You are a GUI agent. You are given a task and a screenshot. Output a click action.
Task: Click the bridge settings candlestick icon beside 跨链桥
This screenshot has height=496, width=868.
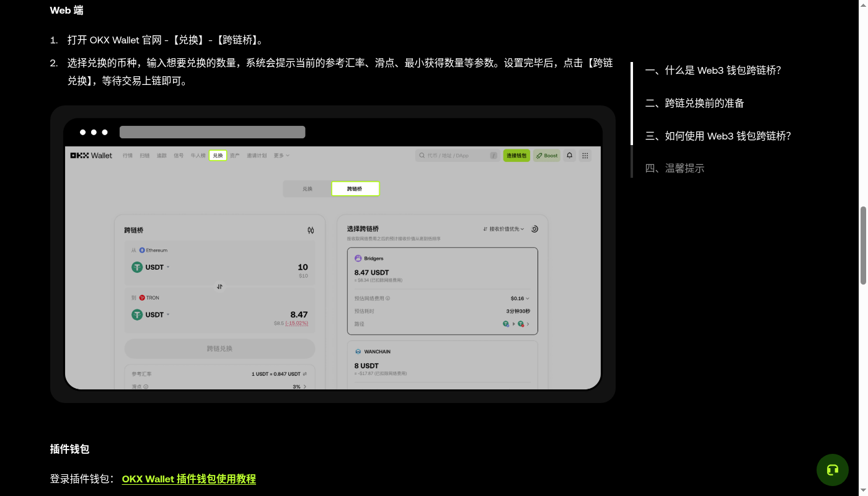click(311, 230)
